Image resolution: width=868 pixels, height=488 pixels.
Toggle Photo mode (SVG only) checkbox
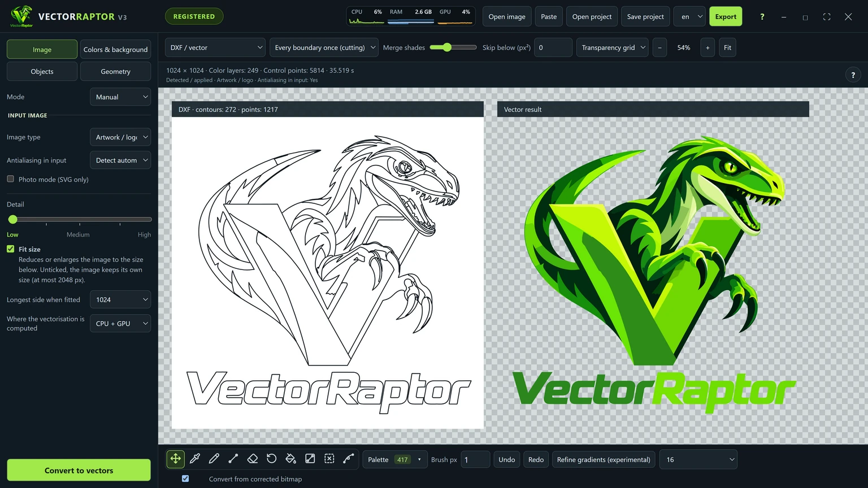point(10,179)
